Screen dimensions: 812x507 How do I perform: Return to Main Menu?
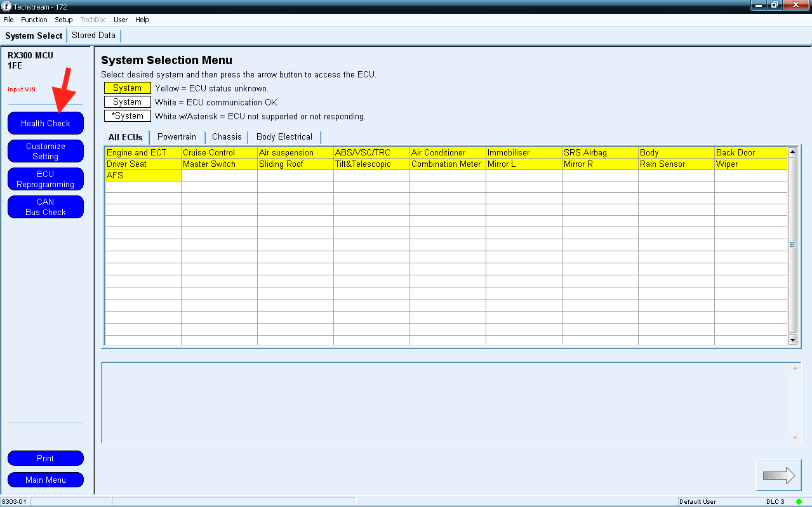(46, 480)
